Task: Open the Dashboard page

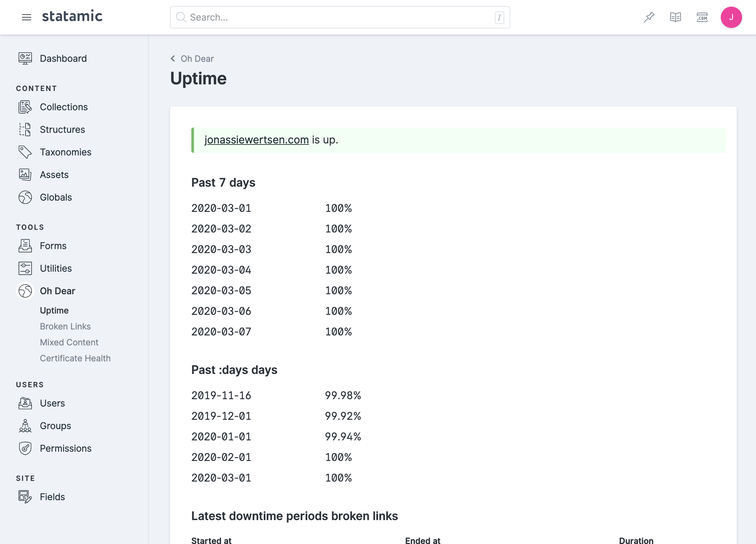Action: (x=63, y=58)
